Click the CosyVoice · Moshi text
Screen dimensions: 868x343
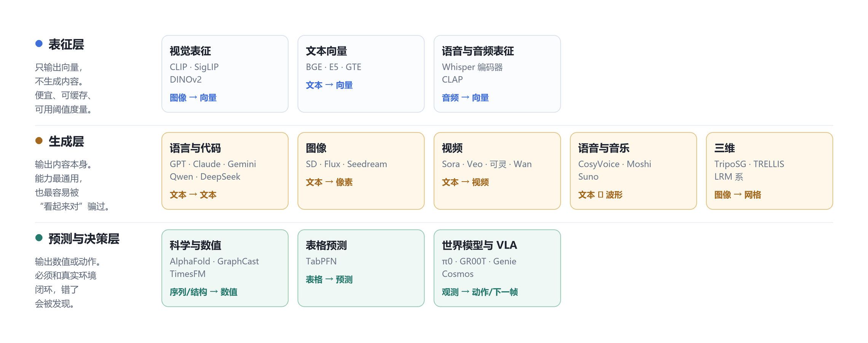click(615, 164)
